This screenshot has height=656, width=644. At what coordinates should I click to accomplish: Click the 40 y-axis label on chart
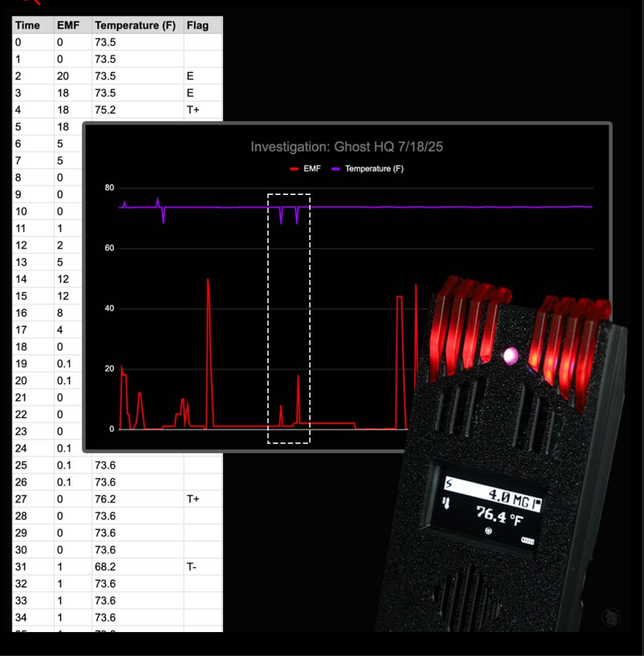(x=109, y=309)
